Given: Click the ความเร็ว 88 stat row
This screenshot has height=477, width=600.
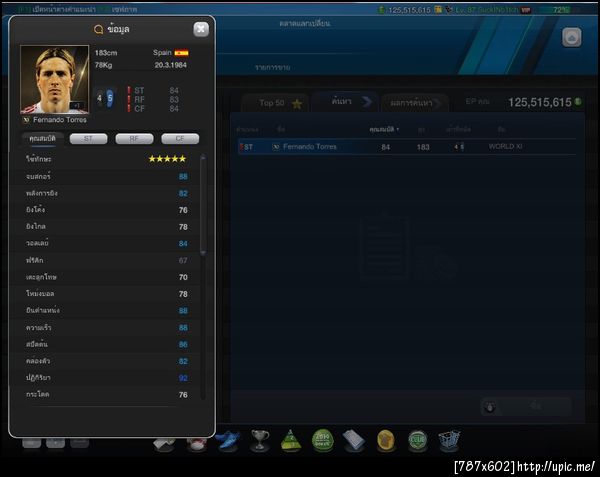Looking at the screenshot, I should click(x=106, y=328).
